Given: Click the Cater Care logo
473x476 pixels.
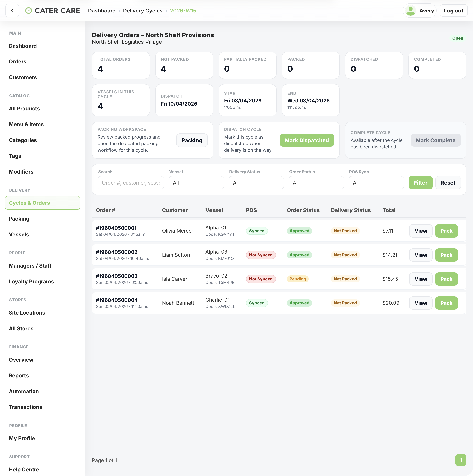Looking at the screenshot, I should pyautogui.click(x=52, y=11).
